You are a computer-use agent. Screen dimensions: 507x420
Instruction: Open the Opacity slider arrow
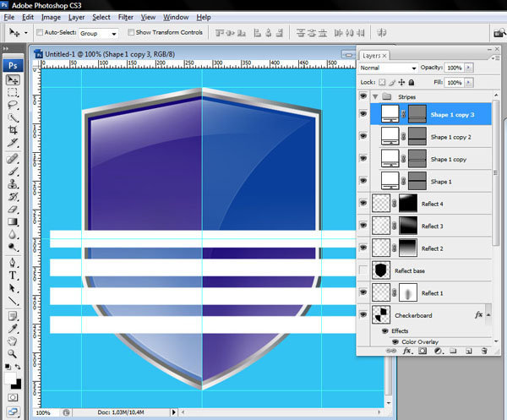click(x=468, y=68)
